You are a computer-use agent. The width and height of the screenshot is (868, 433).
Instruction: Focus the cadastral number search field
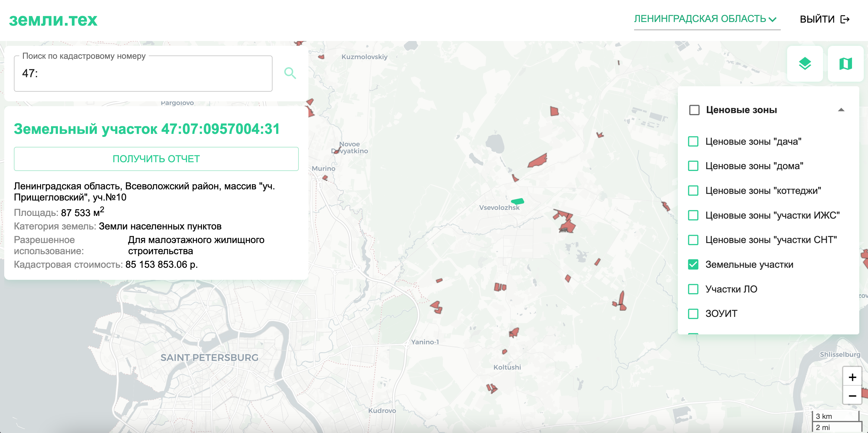pos(143,73)
